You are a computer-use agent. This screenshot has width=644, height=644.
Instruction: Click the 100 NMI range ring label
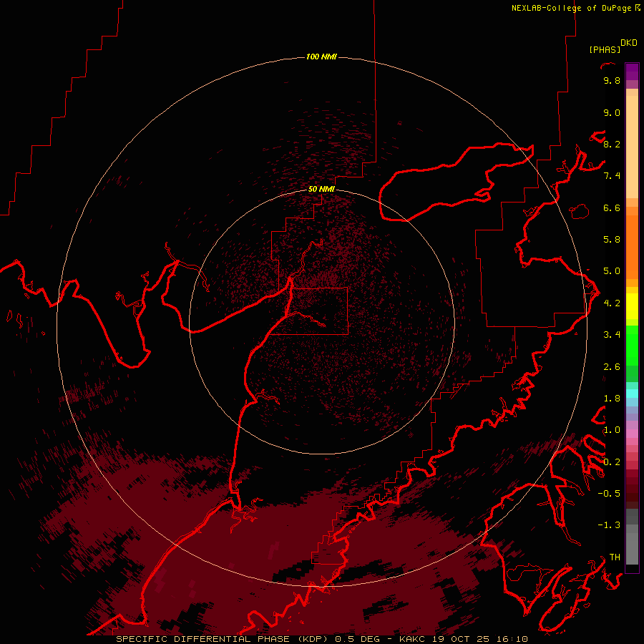(321, 57)
